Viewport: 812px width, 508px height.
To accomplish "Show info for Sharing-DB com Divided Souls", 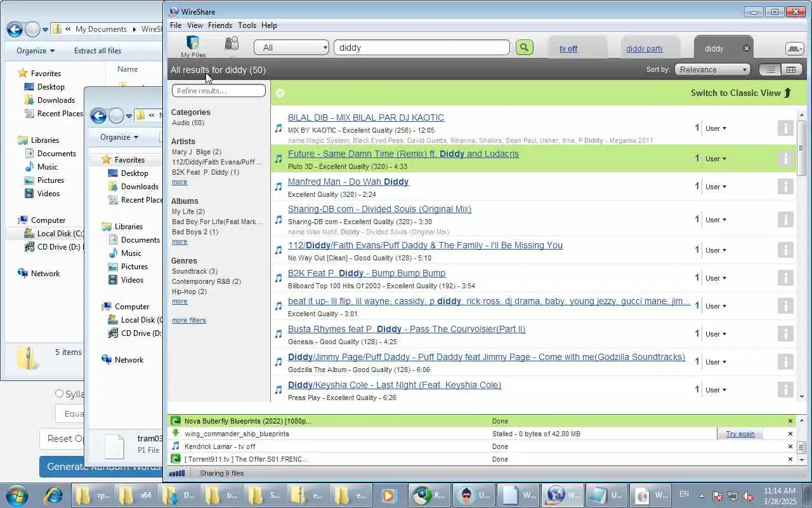I will (x=785, y=220).
